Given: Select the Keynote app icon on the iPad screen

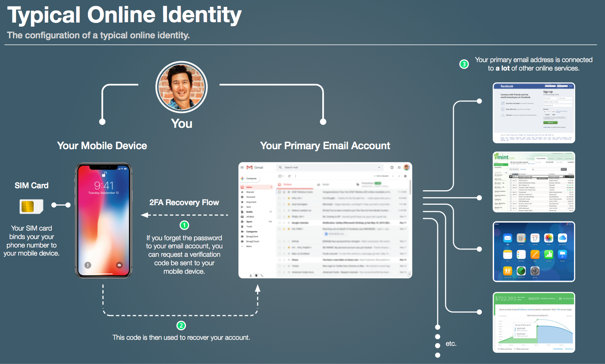Looking at the screenshot, I should tap(563, 255).
